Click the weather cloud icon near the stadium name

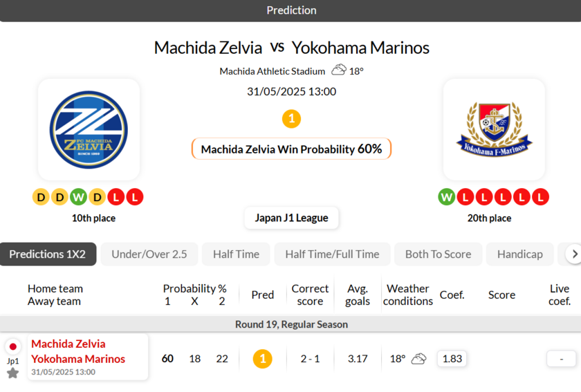point(339,70)
